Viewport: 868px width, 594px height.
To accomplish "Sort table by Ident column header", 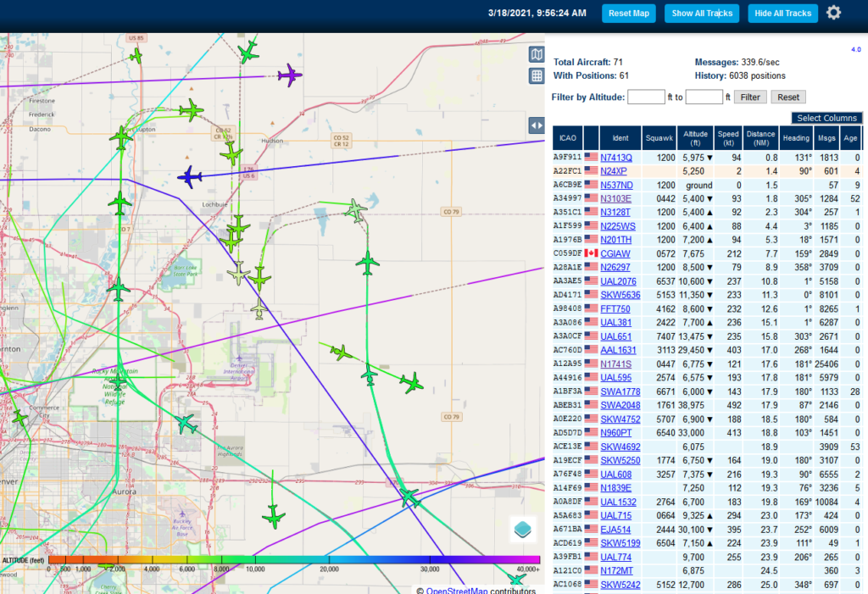I will coord(620,138).
